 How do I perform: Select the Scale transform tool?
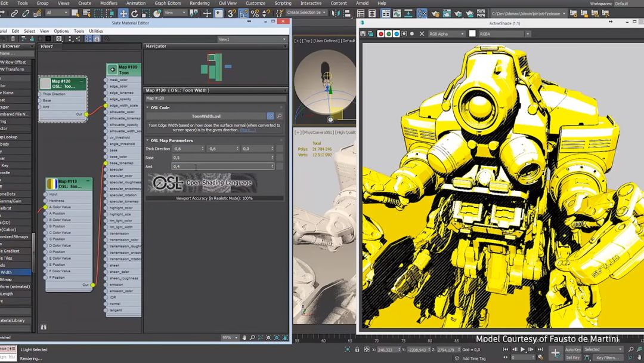click(x=145, y=14)
